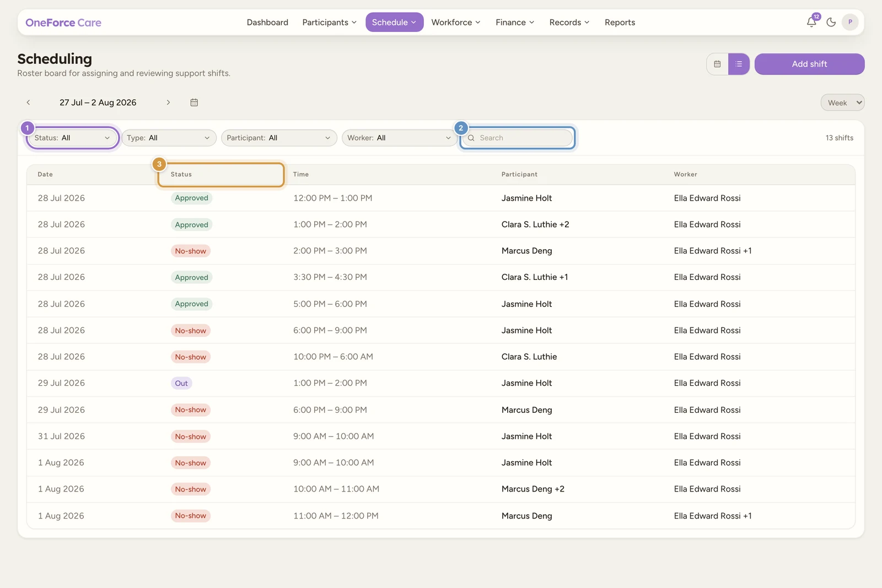
Task: Open the Reports page
Action: click(620, 22)
